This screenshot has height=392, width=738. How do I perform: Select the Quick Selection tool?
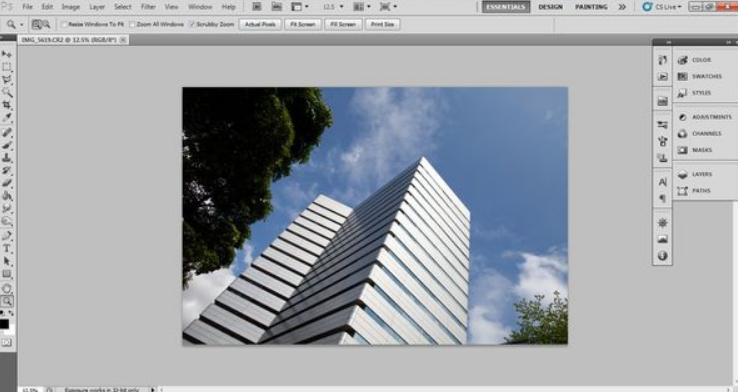pyautogui.click(x=7, y=92)
